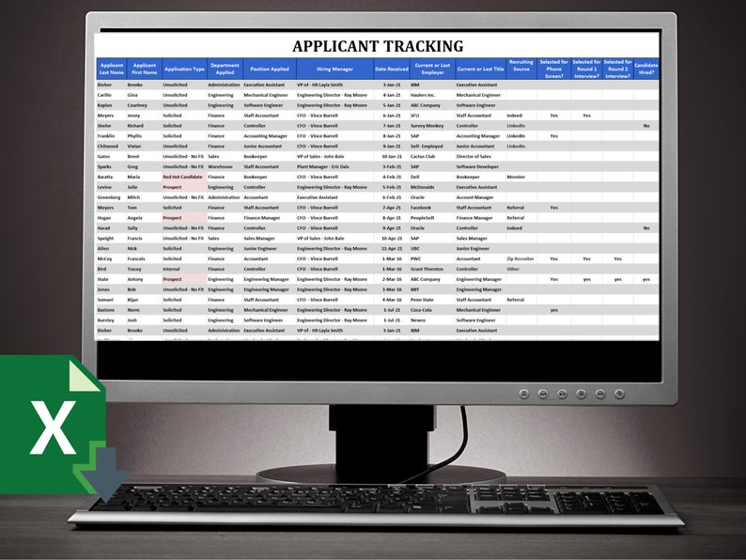Click the 4-Feb-21 date cell
Screen dimensions: 746x560
pyautogui.click(x=393, y=177)
